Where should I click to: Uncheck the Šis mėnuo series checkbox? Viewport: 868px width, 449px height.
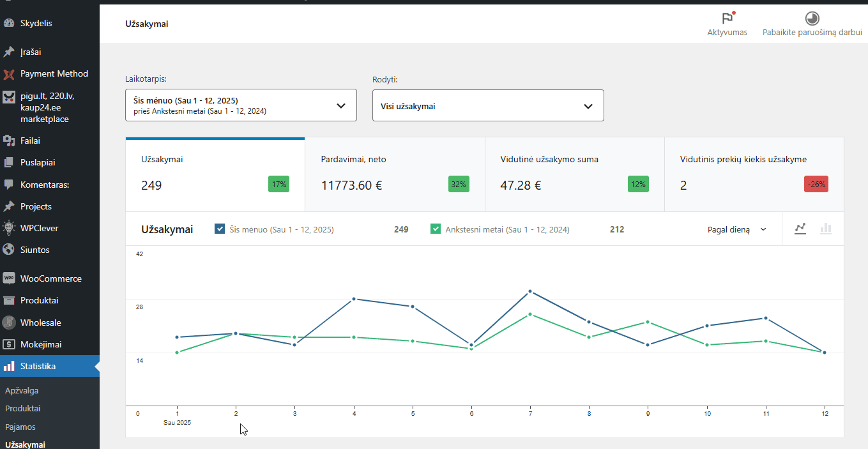(x=220, y=229)
